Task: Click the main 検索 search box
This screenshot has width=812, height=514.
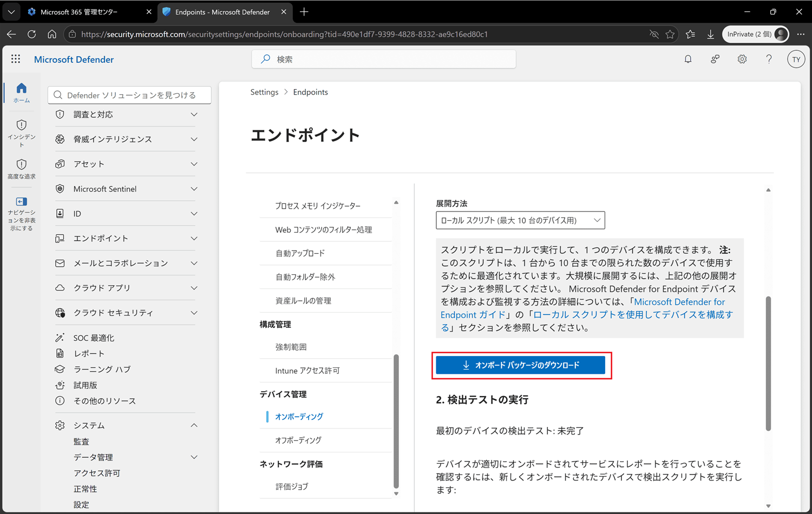Action: pos(384,60)
